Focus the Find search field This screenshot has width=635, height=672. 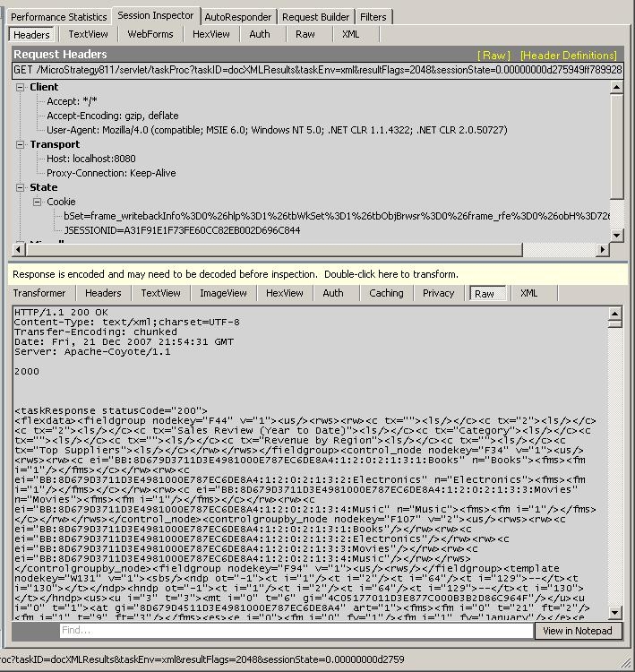pos(296,631)
